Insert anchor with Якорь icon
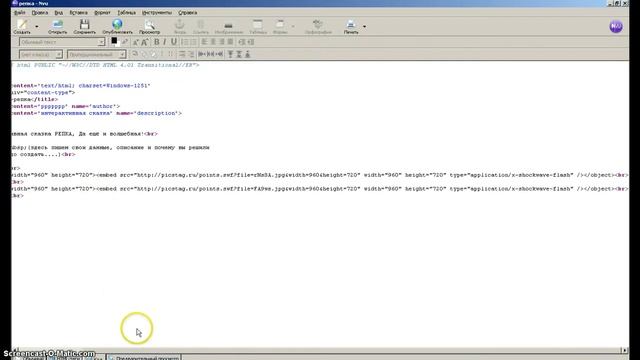This screenshot has width=640, height=360. pyautogui.click(x=180, y=27)
